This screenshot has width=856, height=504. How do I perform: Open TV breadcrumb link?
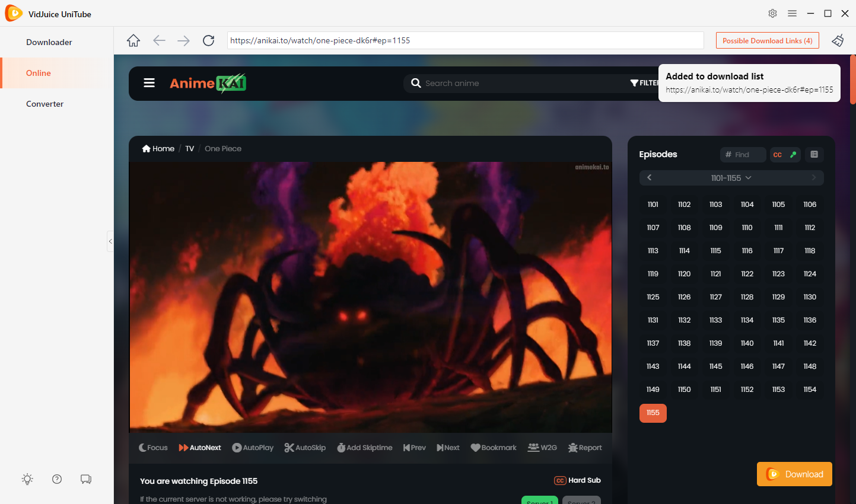coord(190,148)
